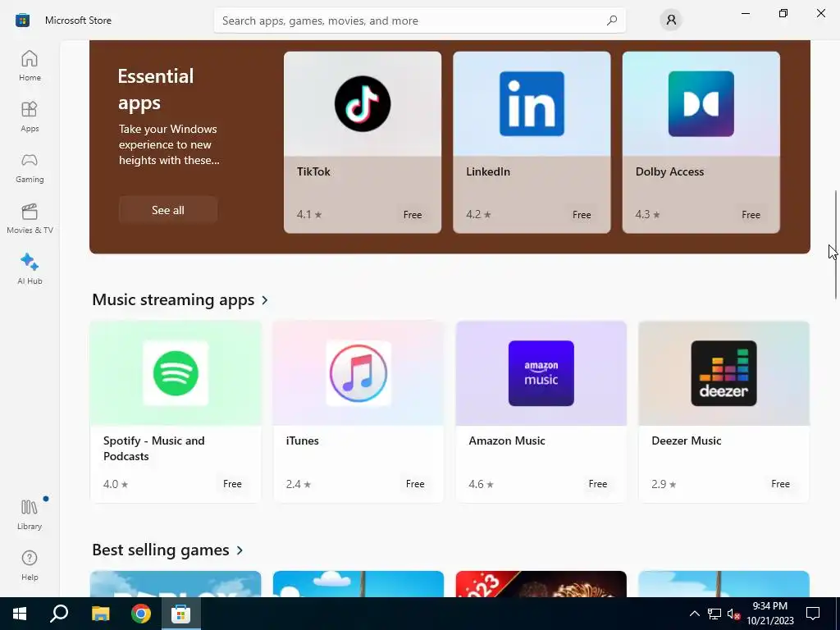Open the LinkedIn app title

(x=488, y=171)
